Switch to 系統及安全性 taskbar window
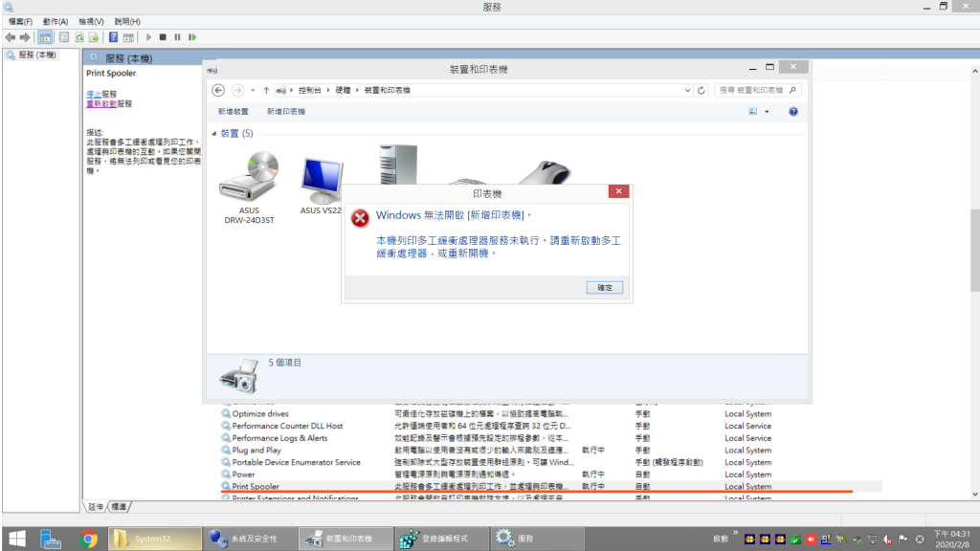Image resolution: width=980 pixels, height=551 pixels. click(250, 539)
